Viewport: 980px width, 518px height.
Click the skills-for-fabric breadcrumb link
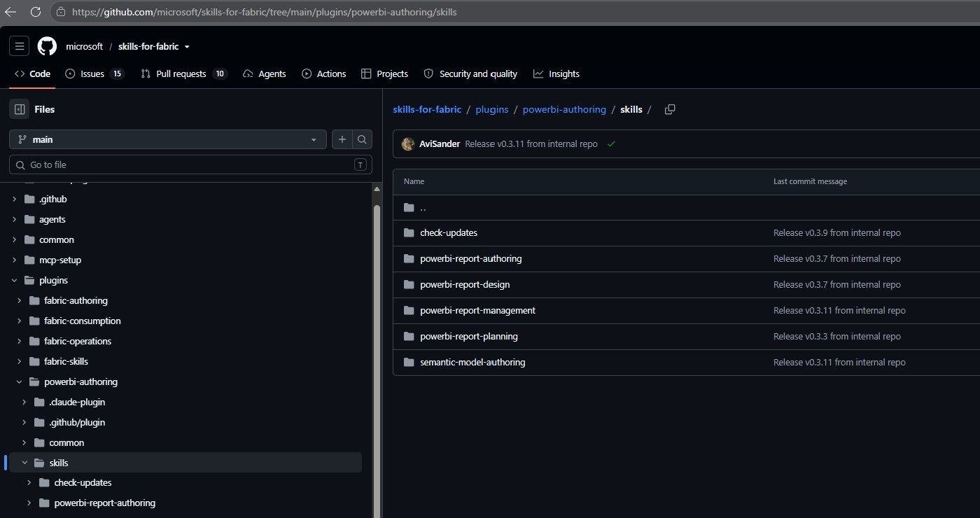coord(427,109)
